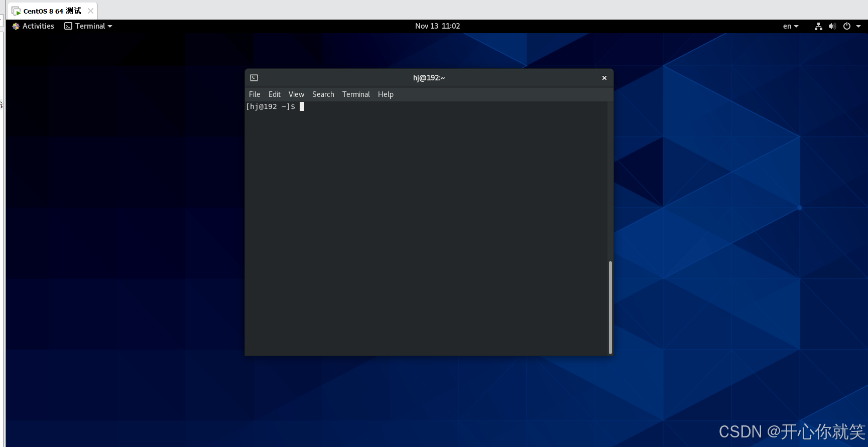Expand the system menu arrow beside power

(858, 26)
